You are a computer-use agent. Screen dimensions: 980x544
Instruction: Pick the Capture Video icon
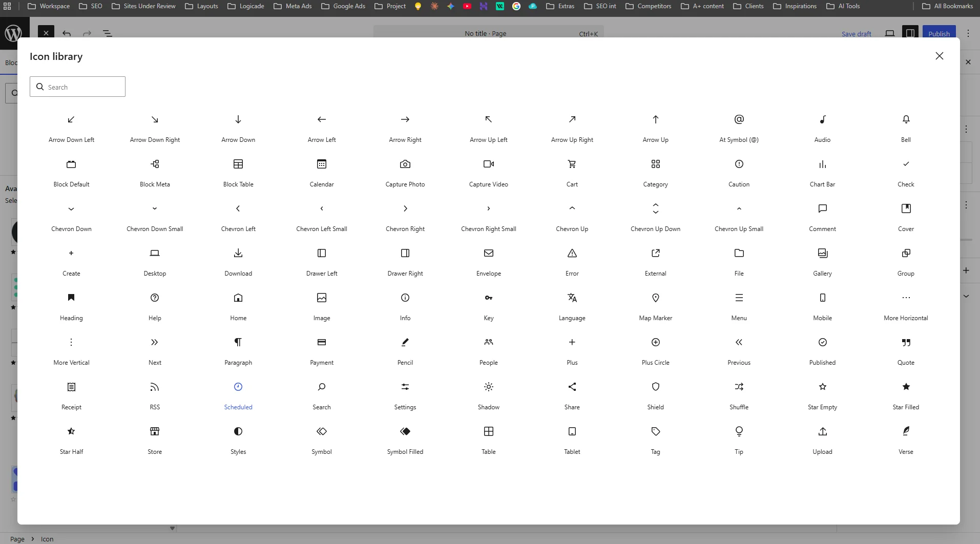coord(489,164)
